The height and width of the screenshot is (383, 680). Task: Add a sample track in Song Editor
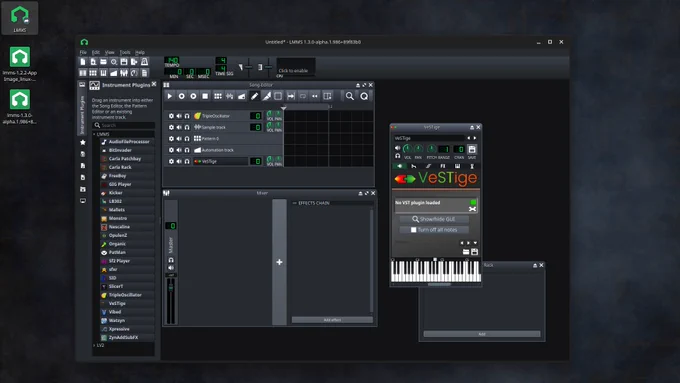pyautogui.click(x=229, y=96)
